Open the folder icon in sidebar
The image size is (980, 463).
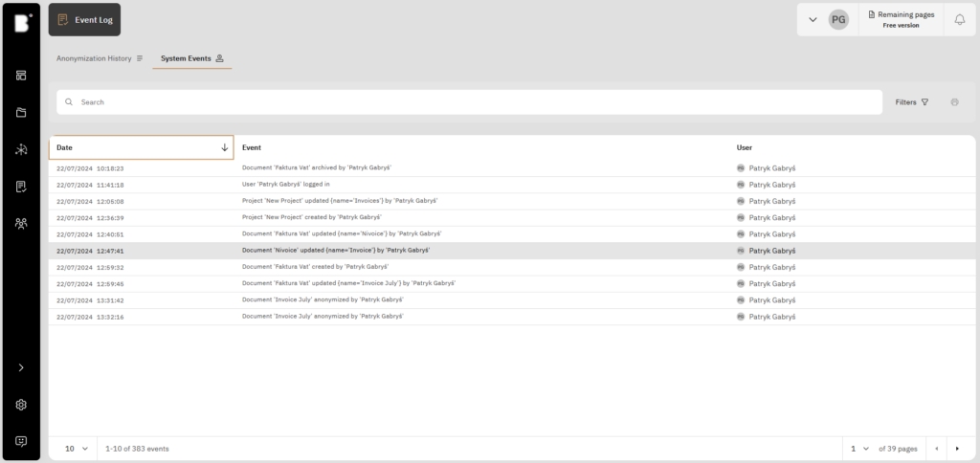[x=21, y=113]
